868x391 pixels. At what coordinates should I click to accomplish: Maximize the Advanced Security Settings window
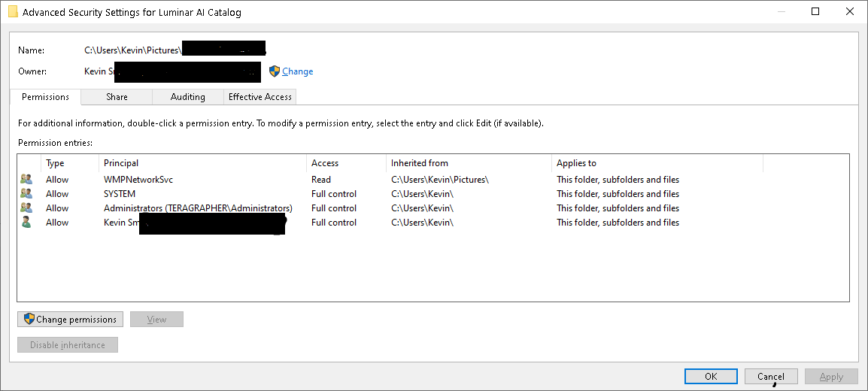click(815, 11)
